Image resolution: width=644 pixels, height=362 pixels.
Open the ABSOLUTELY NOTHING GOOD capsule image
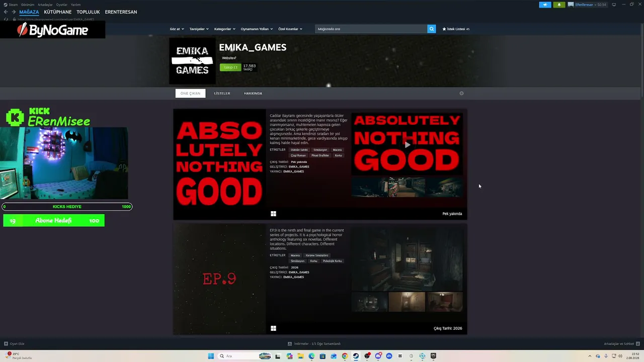click(220, 164)
